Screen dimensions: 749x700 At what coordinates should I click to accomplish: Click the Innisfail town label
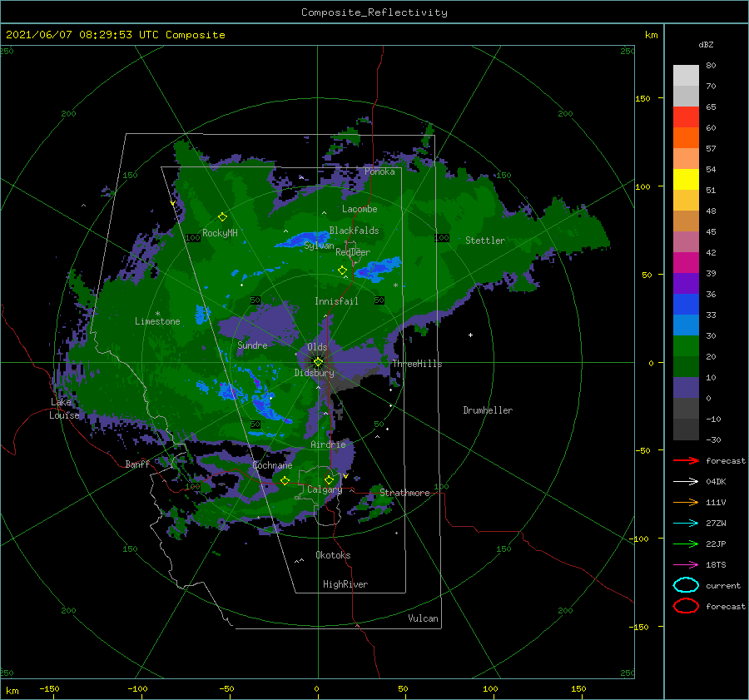click(x=336, y=301)
